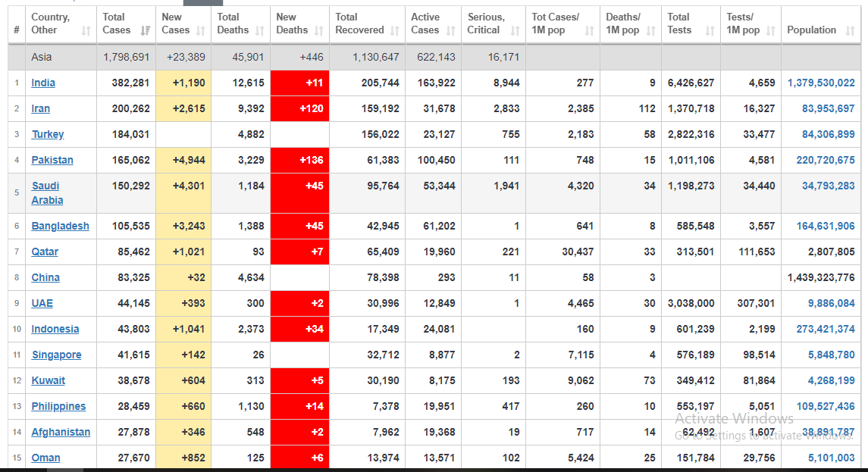Sort by Population column arrows
Screen dimensions: 868x472
[x=851, y=31]
